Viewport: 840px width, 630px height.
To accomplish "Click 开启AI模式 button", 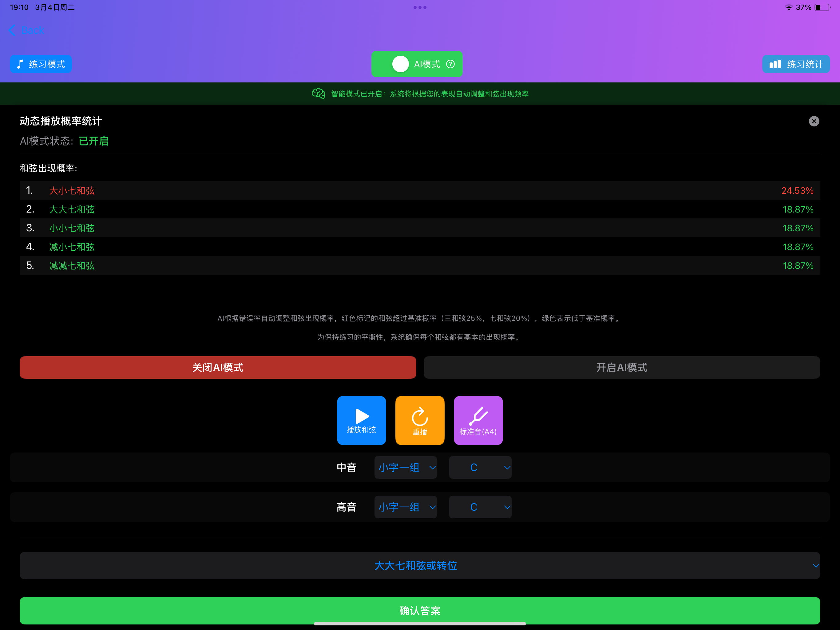I will click(622, 367).
